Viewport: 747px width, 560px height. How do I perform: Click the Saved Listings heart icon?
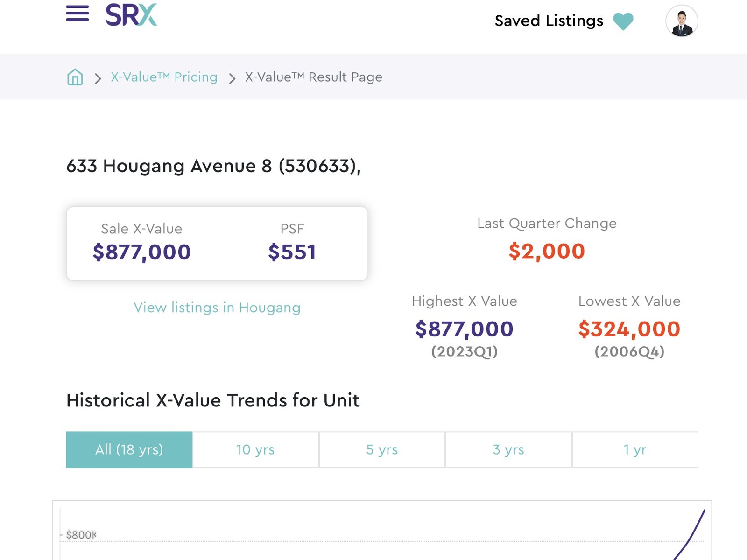point(623,21)
